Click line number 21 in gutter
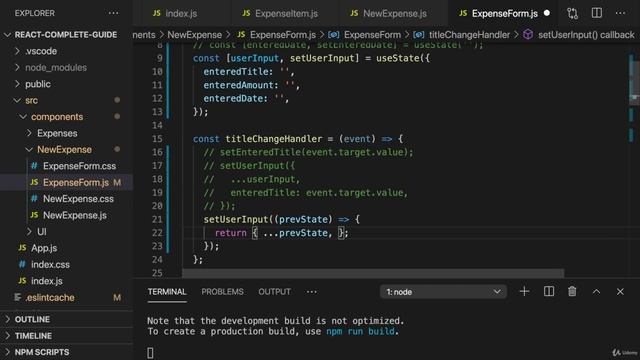The image size is (640, 360). [x=157, y=219]
